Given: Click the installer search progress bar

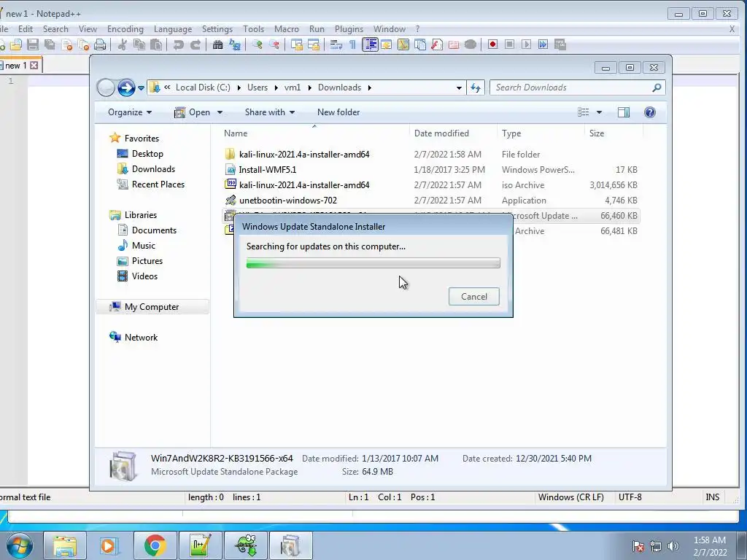Looking at the screenshot, I should click(x=373, y=262).
